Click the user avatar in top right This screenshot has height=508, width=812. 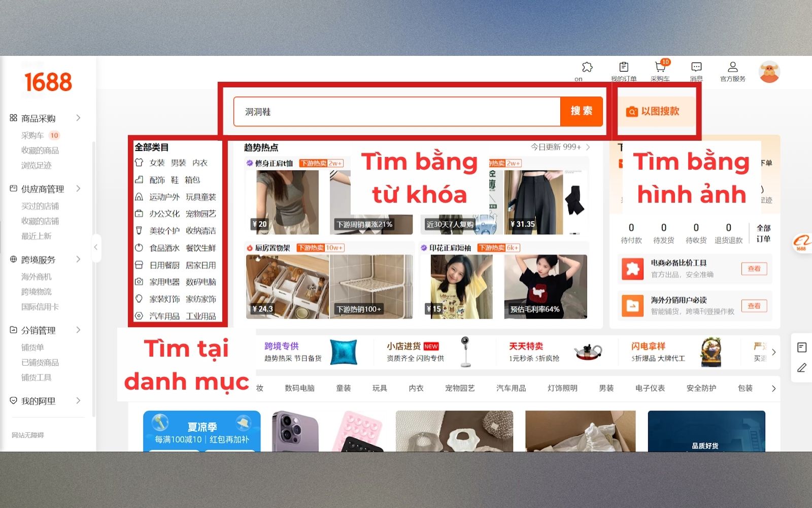[769, 72]
